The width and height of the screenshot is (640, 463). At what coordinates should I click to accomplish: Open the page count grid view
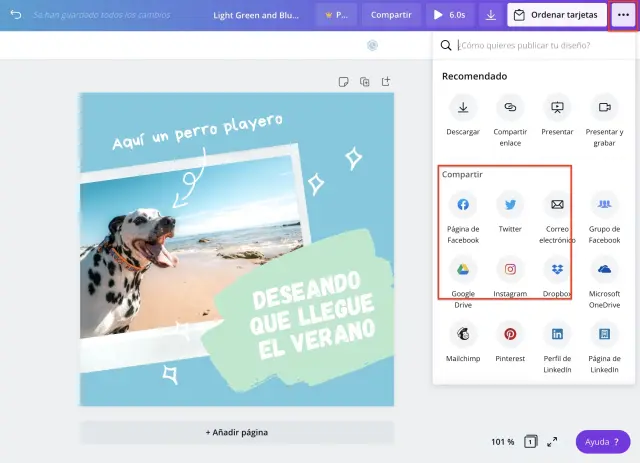(531, 442)
